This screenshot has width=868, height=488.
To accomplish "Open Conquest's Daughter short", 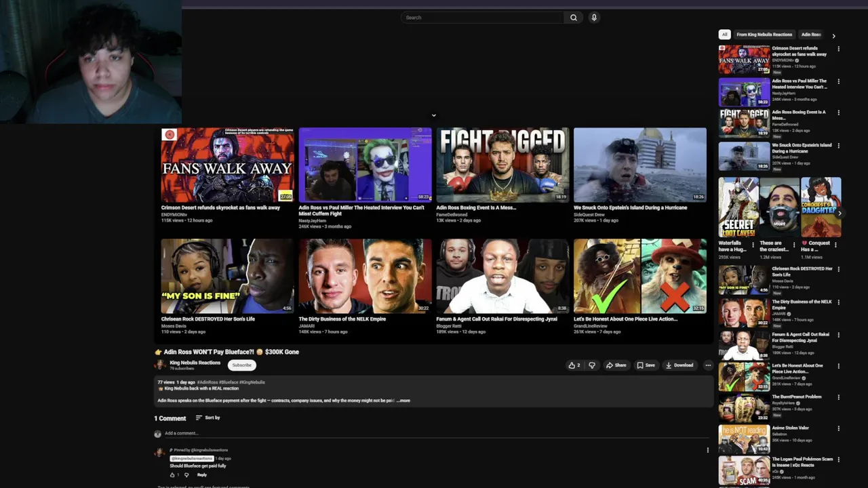I will [x=821, y=207].
